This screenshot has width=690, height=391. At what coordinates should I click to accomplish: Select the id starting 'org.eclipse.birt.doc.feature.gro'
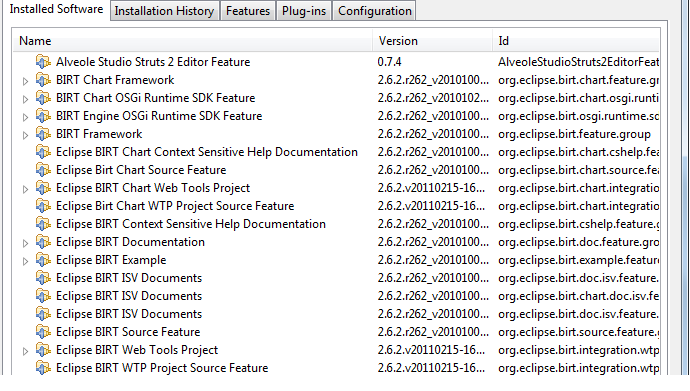coord(578,242)
